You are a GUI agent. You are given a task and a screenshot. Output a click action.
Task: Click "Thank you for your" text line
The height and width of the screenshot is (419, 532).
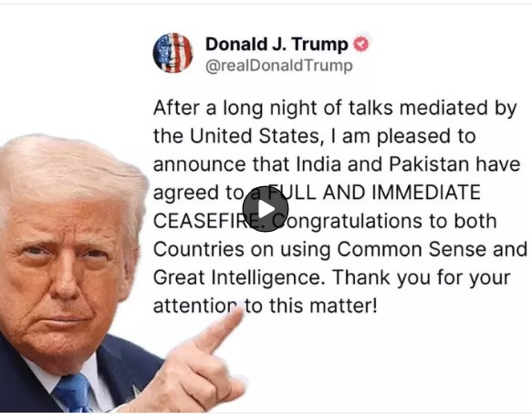tap(421, 278)
